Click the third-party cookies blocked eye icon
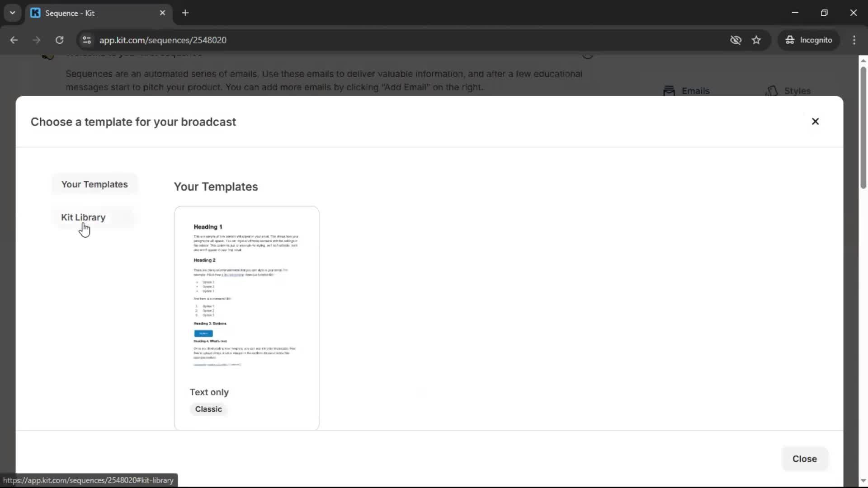 click(736, 40)
